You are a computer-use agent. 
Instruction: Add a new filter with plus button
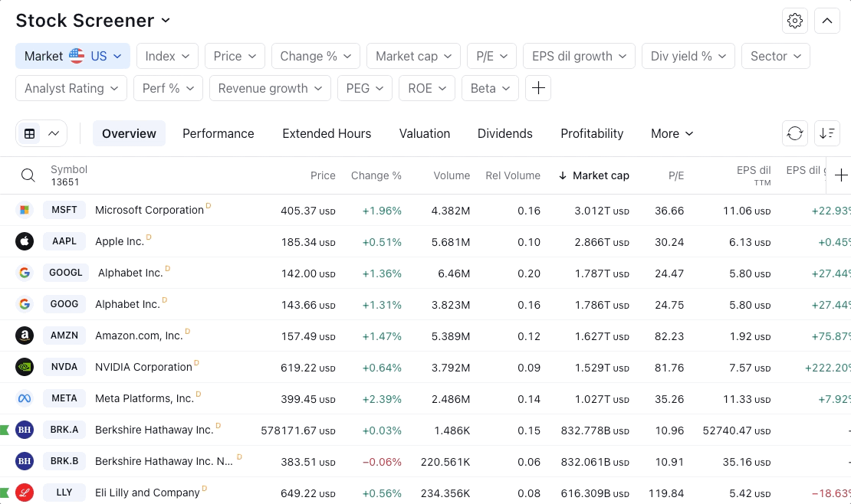(538, 88)
